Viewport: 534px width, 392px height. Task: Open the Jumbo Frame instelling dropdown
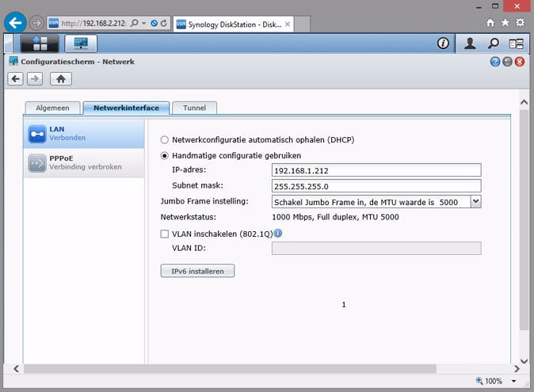(475, 202)
